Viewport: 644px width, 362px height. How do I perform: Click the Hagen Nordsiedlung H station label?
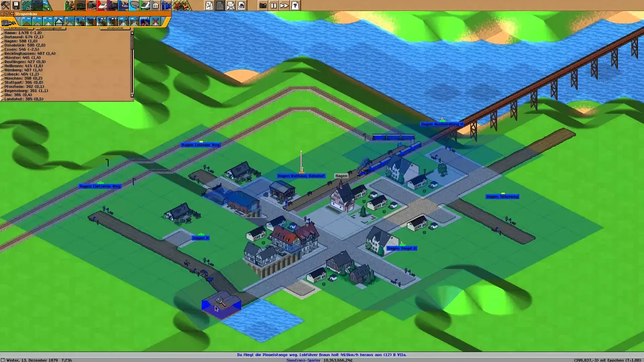click(x=442, y=124)
